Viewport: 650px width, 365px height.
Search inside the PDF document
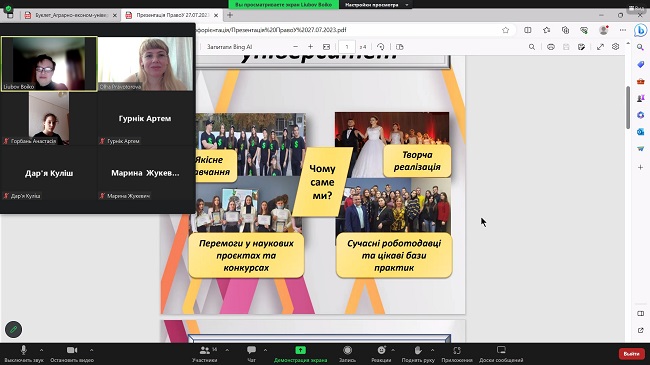tap(532, 47)
